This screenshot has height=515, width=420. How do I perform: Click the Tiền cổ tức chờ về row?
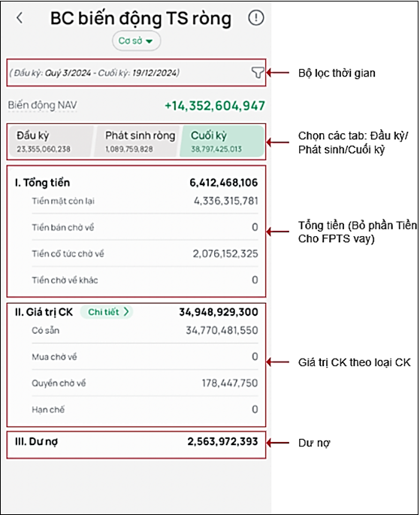(145, 253)
